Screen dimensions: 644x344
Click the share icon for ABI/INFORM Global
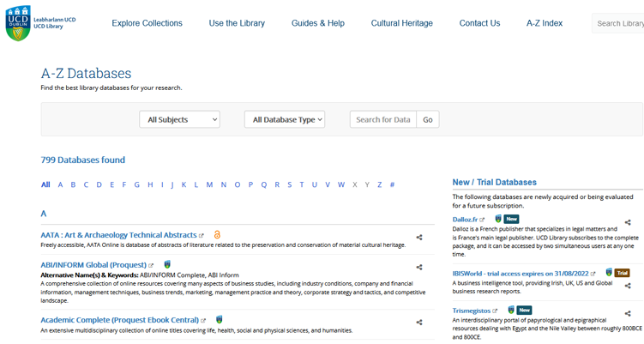[419, 268]
